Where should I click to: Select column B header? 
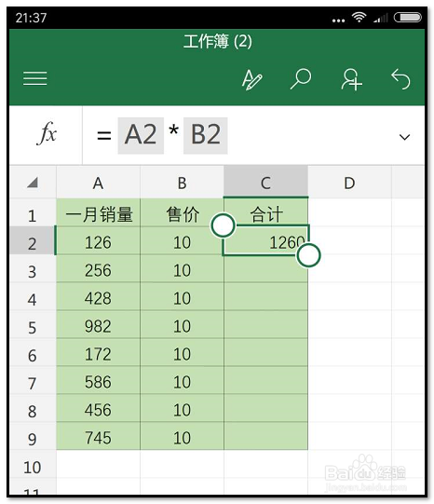coord(183,183)
